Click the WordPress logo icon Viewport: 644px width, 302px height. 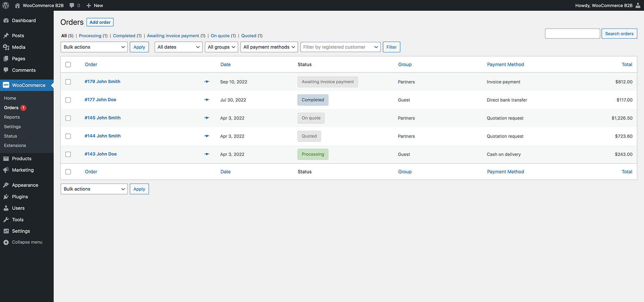(6, 5)
